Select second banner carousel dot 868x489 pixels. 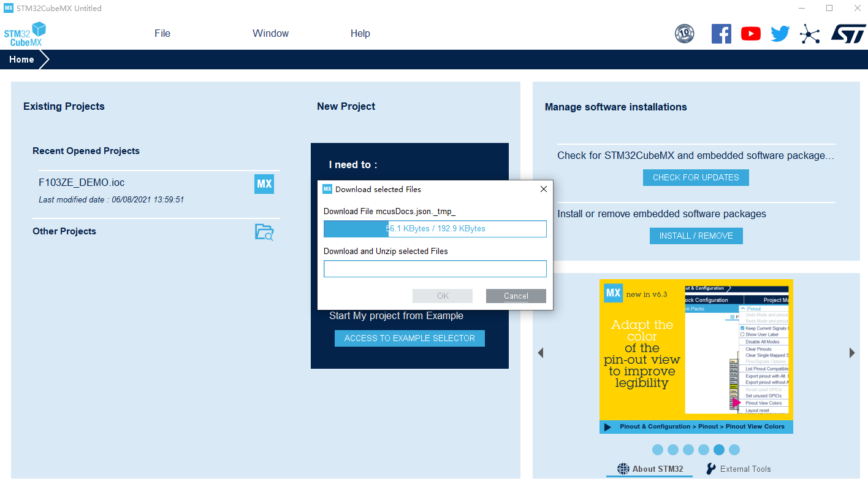point(673,450)
